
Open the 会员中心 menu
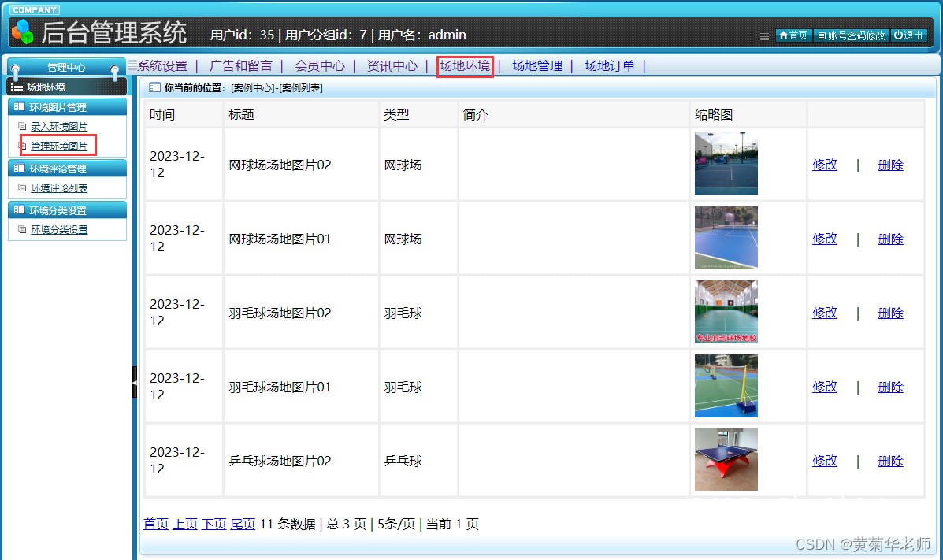coord(319,65)
